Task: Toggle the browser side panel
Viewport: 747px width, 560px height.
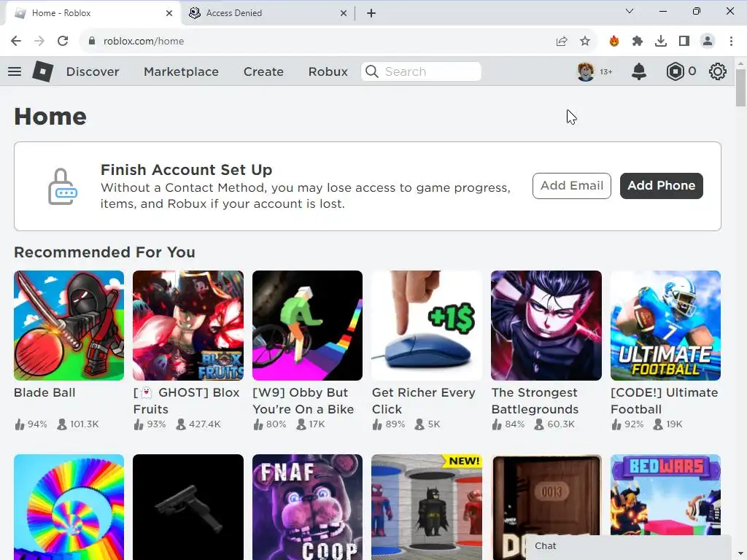Action: 684,41
